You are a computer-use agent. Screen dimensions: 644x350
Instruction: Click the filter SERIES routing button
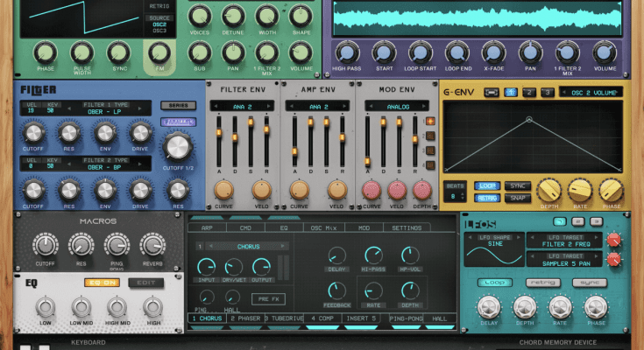coord(178,105)
